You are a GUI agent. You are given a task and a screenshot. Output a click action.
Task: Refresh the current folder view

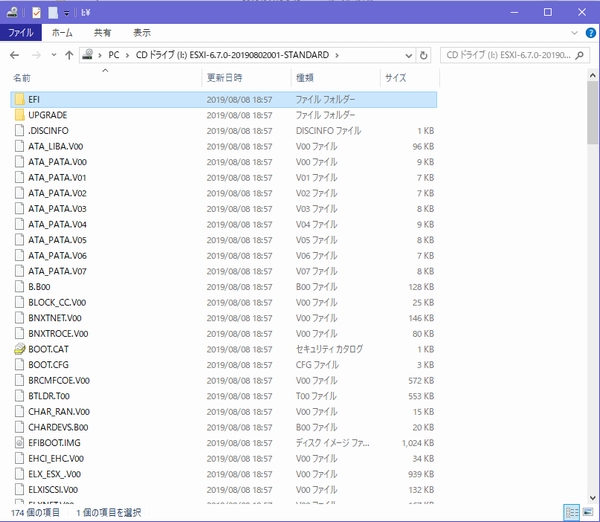point(423,55)
